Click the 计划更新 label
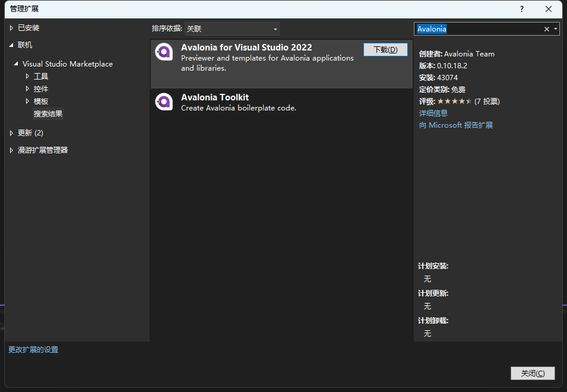 [x=433, y=293]
